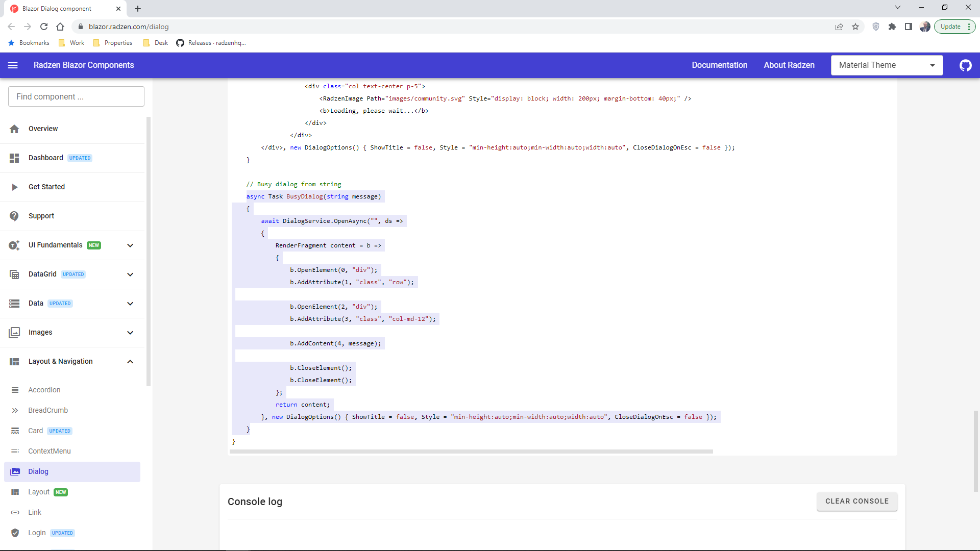Expand the UI Fundamentals section
This screenshot has width=980, height=551.
coord(130,245)
